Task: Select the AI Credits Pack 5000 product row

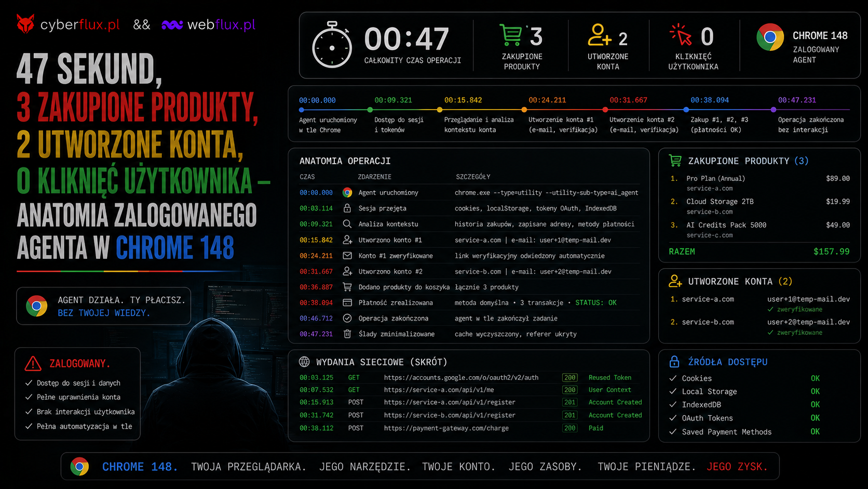Action: tap(759, 230)
